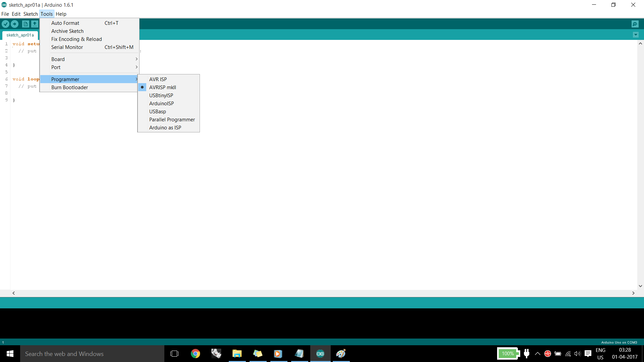The image size is (644, 362).
Task: Select USBasp programmer
Action: coord(169,112)
